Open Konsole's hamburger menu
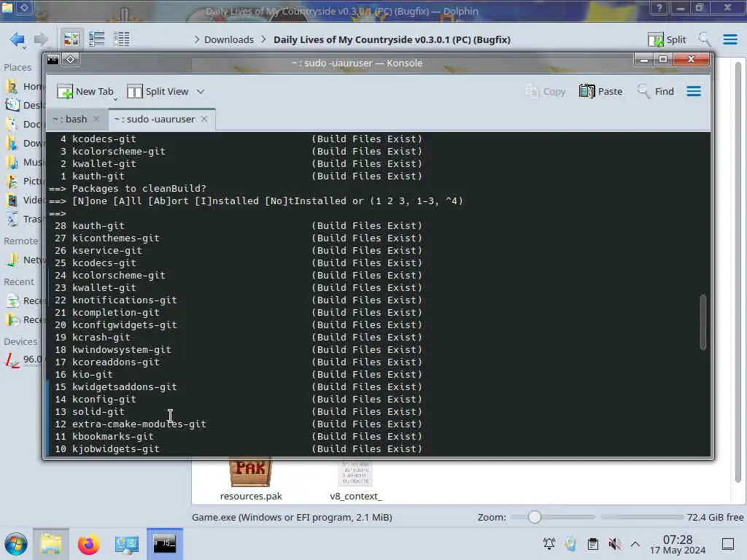Viewport: 747px width, 560px height. (x=694, y=91)
